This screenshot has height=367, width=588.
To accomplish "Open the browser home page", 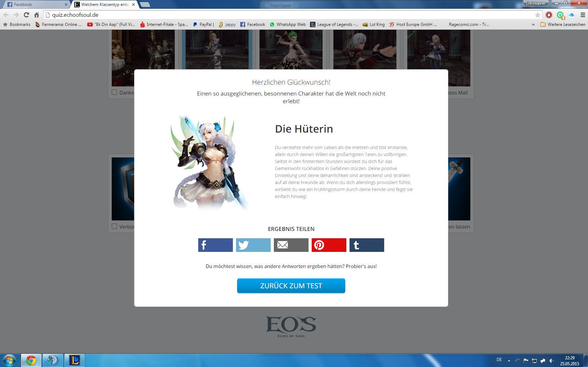I will (36, 15).
